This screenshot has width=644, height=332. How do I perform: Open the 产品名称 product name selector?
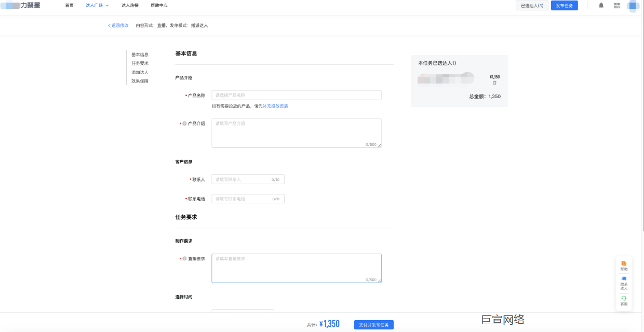pos(296,95)
